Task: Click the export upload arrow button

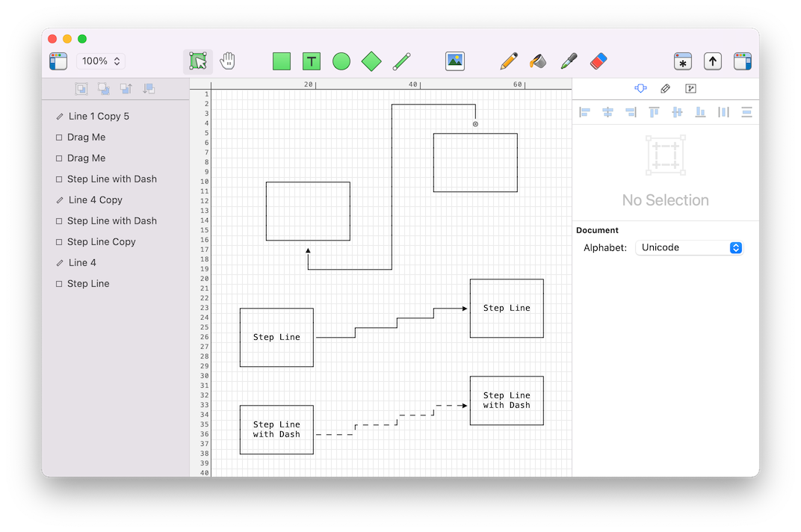Action: point(713,61)
